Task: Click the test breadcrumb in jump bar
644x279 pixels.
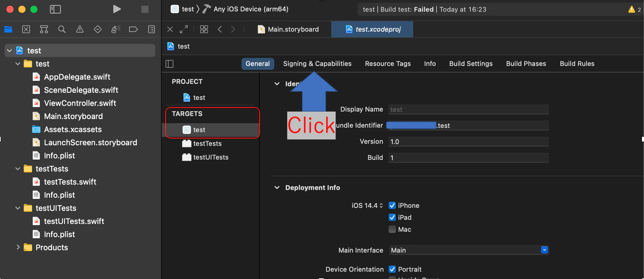Action: tap(179, 46)
